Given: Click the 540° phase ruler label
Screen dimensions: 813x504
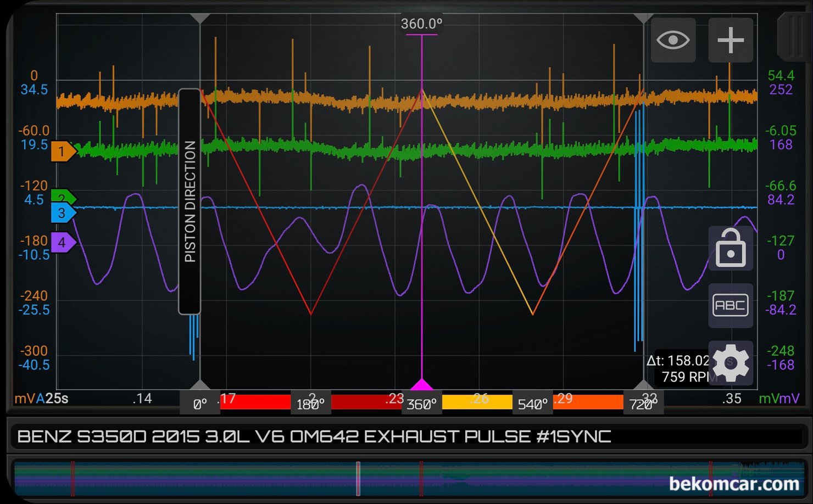Looking at the screenshot, I should click(x=532, y=405).
